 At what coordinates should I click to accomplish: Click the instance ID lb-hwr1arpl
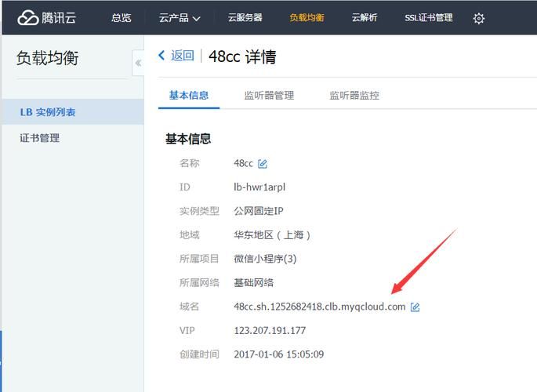point(261,187)
